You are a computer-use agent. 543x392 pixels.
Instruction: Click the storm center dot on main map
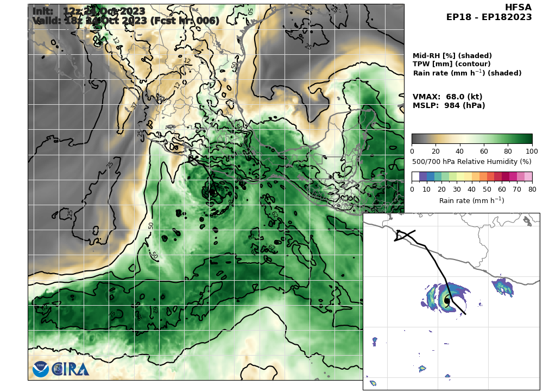(212, 192)
